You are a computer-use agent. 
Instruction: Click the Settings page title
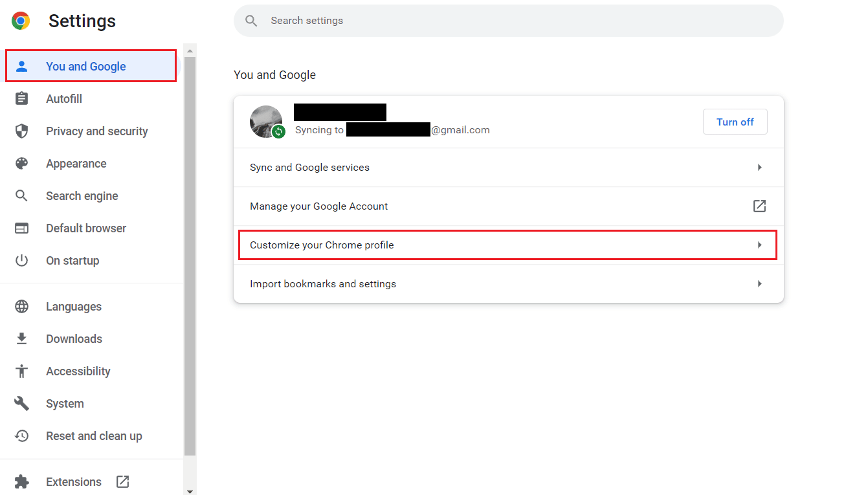tap(82, 21)
